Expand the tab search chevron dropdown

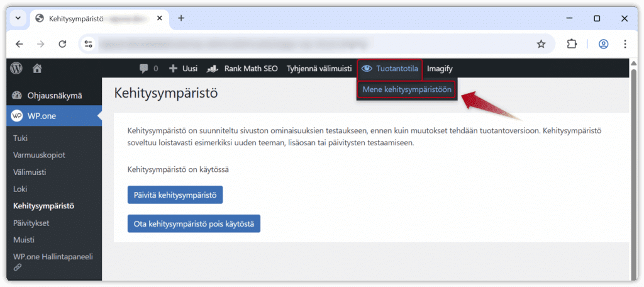[18, 18]
